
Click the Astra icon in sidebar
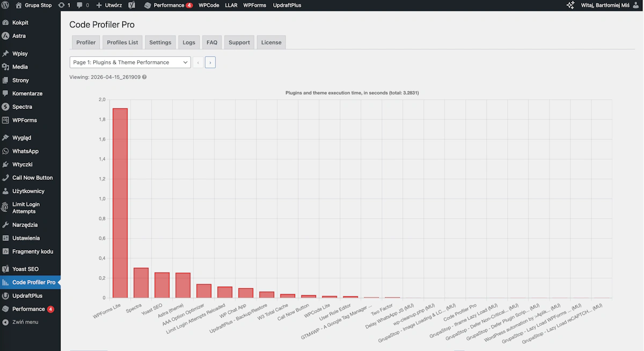tap(5, 36)
